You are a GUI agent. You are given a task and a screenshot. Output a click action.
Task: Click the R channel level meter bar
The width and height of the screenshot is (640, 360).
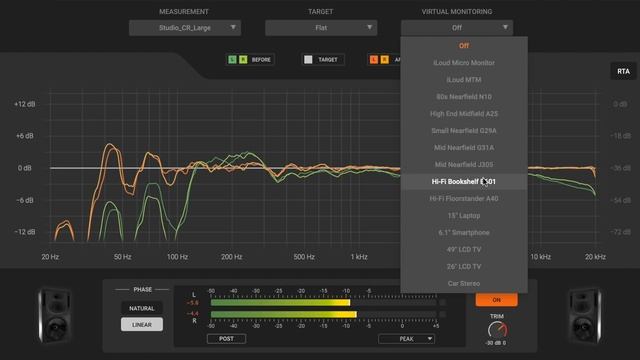[x=323, y=314]
